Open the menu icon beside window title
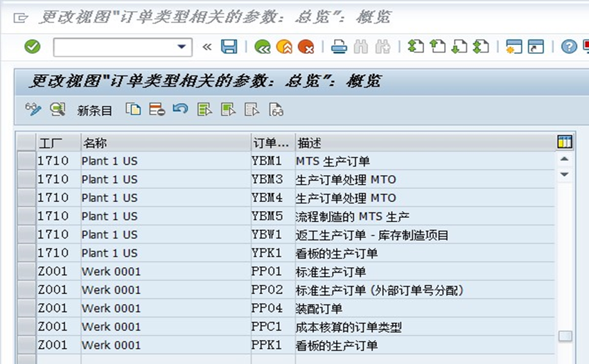589x364 pixels. pyautogui.click(x=21, y=17)
